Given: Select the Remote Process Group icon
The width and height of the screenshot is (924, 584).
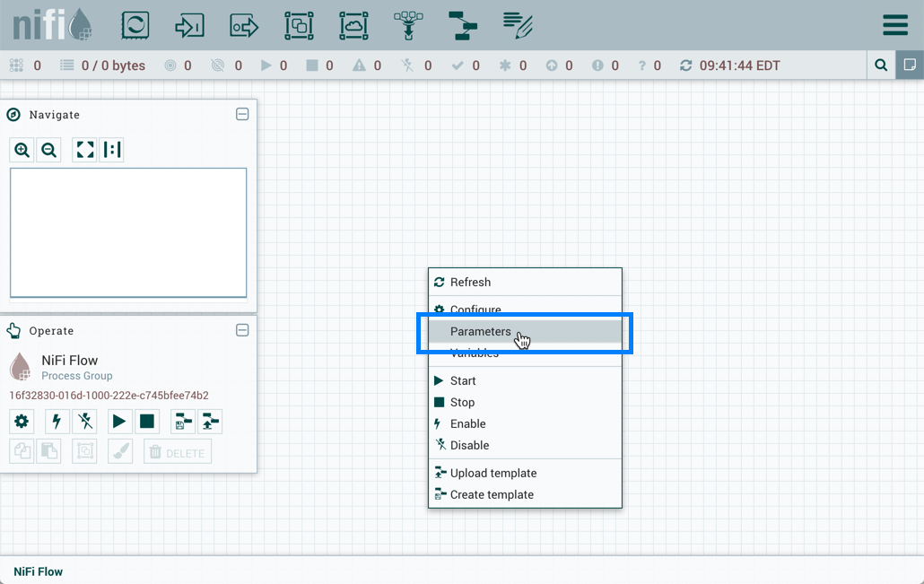Looking at the screenshot, I should [x=353, y=25].
